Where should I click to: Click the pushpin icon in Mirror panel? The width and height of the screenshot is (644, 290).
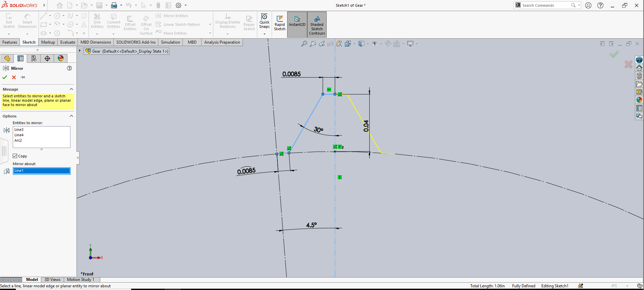click(x=23, y=77)
